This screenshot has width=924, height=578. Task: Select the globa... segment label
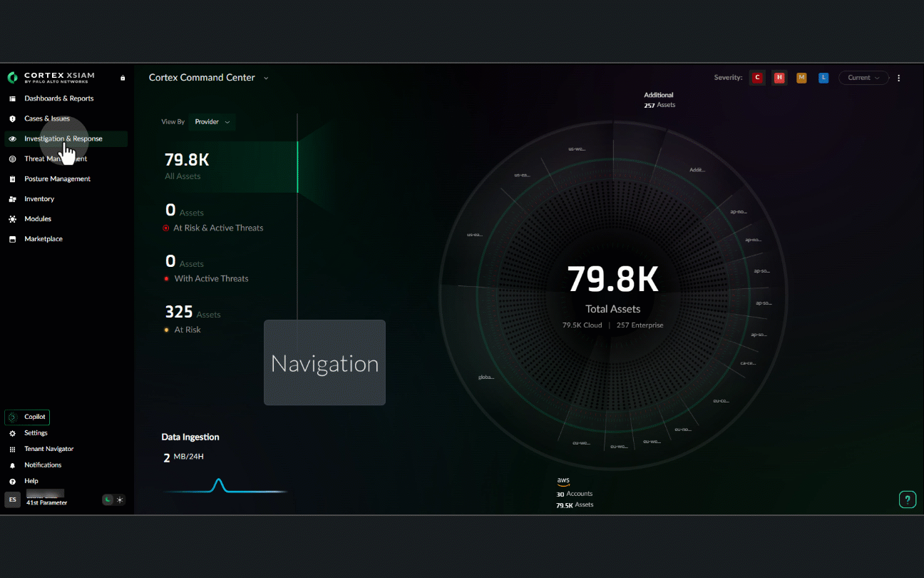pyautogui.click(x=486, y=377)
